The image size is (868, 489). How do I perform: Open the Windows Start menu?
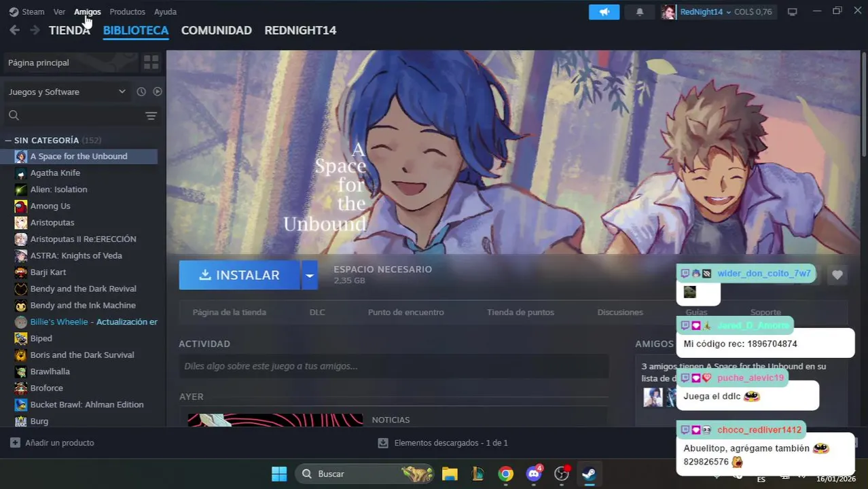[x=279, y=473]
